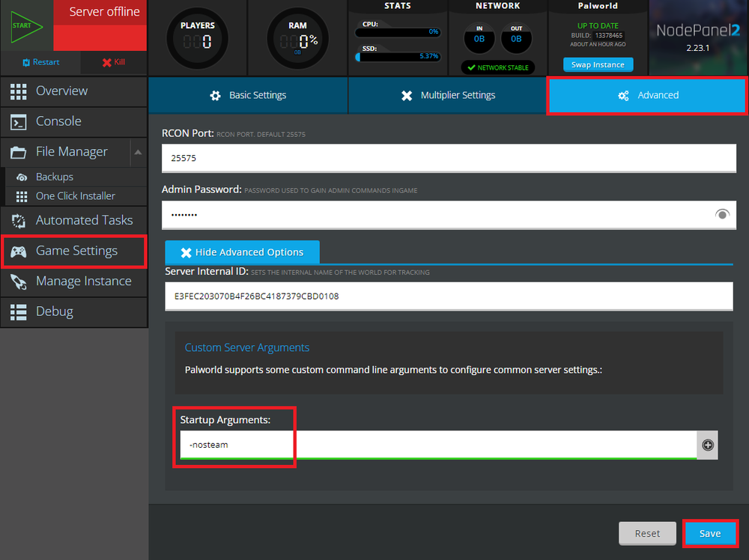Open Manage Instance via its wrench icon
The width and height of the screenshot is (749, 560).
point(20,282)
